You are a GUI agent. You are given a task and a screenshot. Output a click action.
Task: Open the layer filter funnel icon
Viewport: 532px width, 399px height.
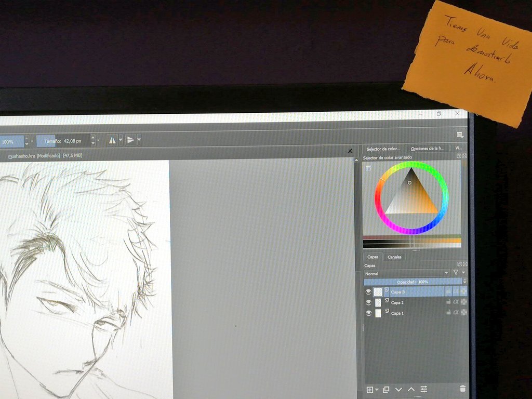click(456, 272)
